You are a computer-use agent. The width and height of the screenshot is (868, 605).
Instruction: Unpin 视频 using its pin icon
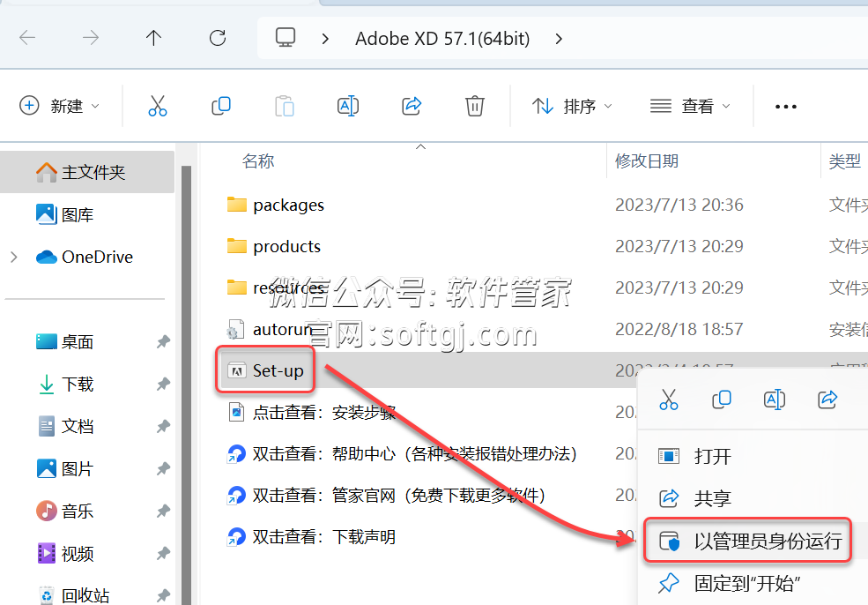163,554
